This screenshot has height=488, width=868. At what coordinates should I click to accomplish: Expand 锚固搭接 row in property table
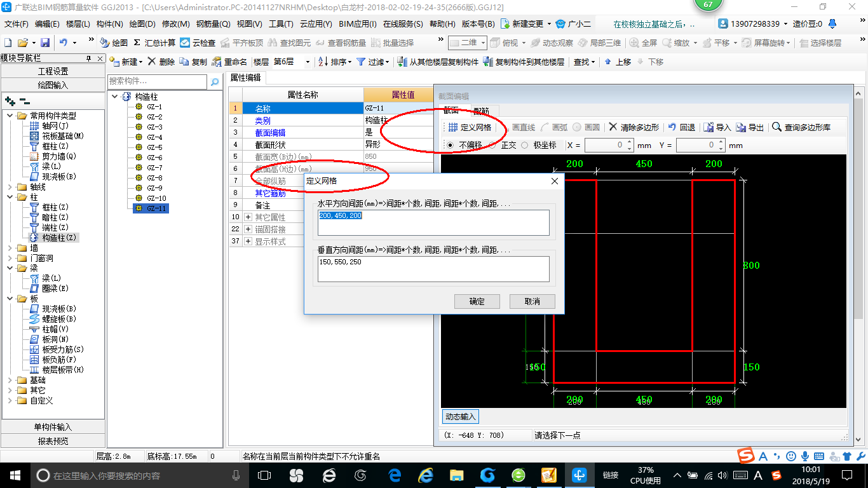click(248, 229)
